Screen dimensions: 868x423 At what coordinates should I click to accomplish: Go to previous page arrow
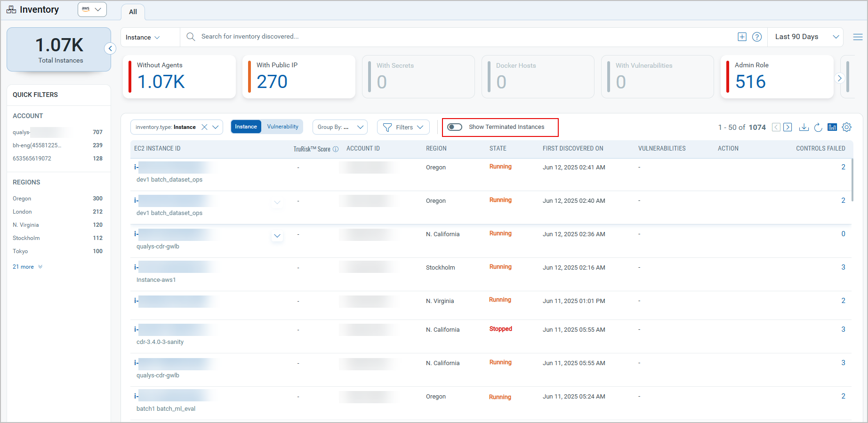776,127
